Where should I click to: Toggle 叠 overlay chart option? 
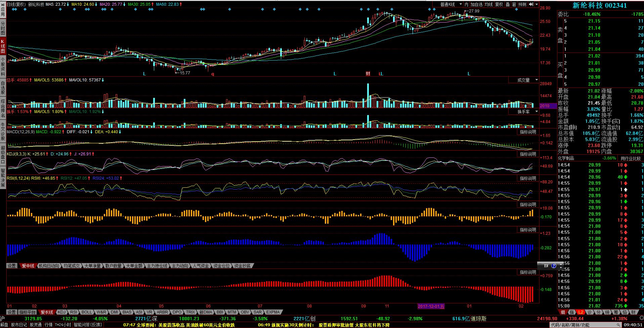(x=508, y=4)
